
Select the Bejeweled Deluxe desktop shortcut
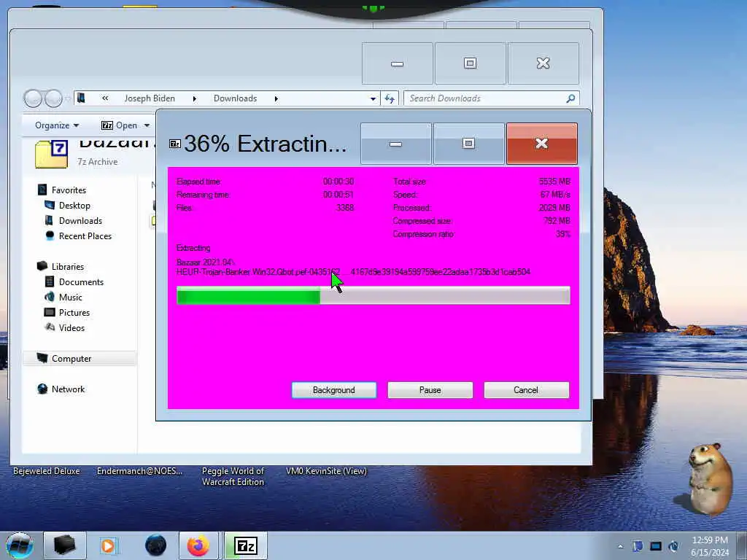(x=47, y=471)
